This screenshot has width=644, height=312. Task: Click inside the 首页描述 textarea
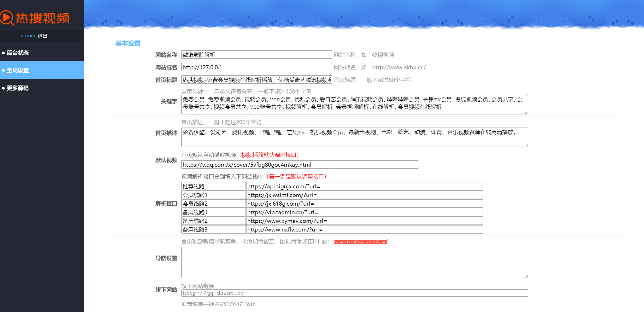(x=354, y=137)
